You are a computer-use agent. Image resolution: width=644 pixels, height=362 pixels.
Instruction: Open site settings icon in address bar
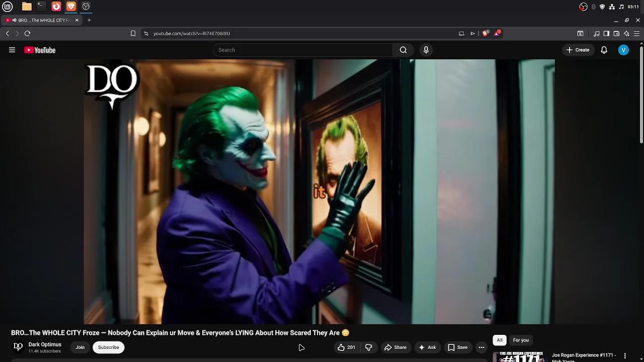point(146,33)
